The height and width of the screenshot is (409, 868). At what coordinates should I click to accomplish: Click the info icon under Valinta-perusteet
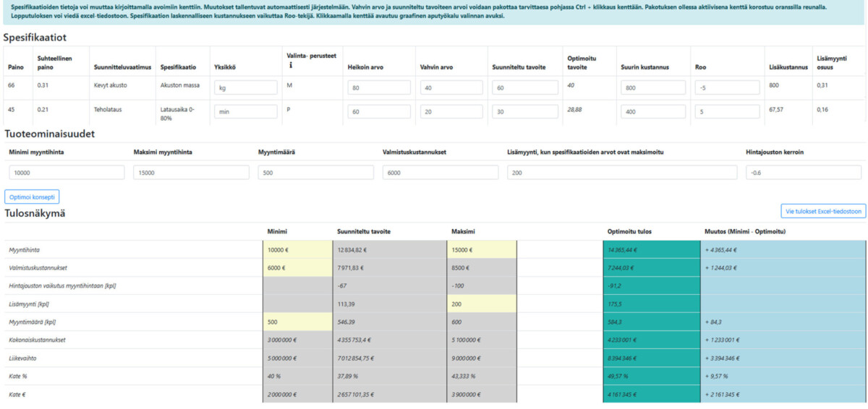tap(290, 65)
